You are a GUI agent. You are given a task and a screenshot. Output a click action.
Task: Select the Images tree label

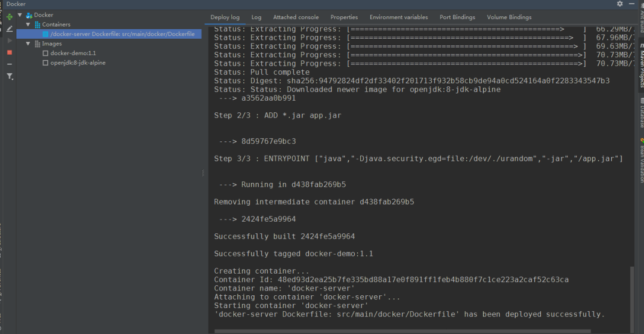(52, 44)
